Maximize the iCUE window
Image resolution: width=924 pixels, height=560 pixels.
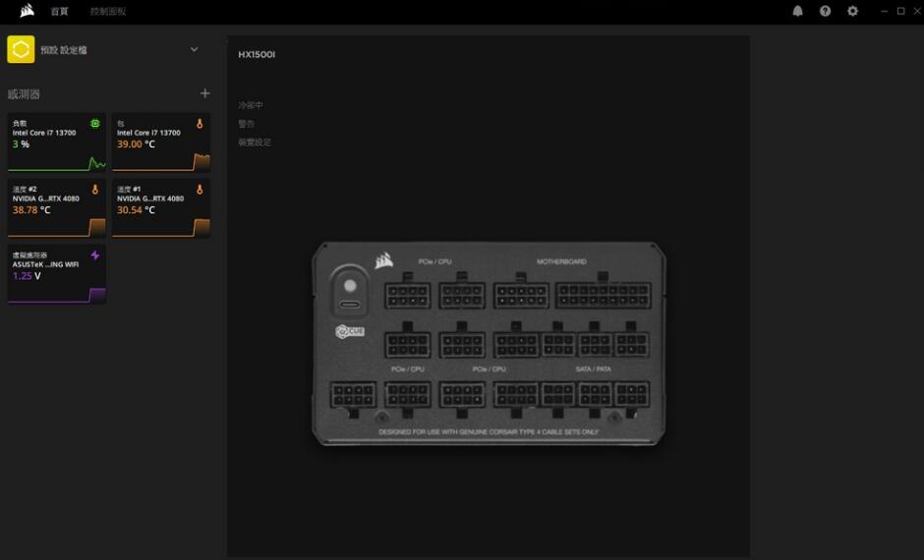(x=900, y=11)
